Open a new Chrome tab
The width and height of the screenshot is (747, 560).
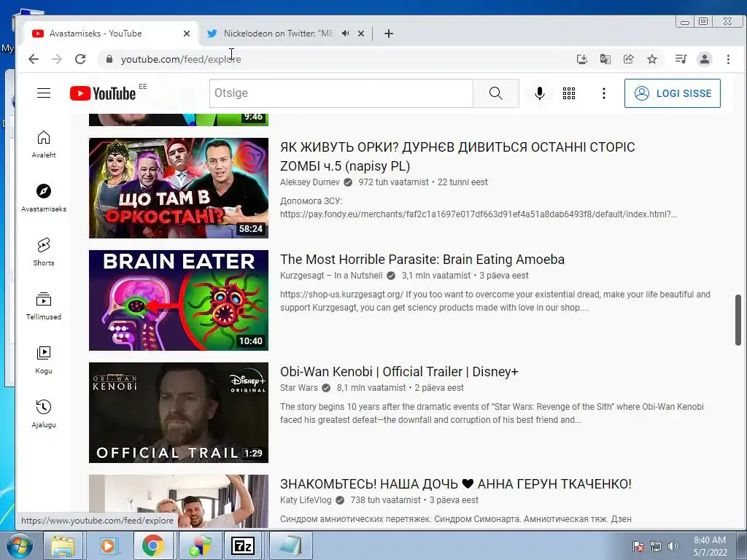tap(389, 34)
